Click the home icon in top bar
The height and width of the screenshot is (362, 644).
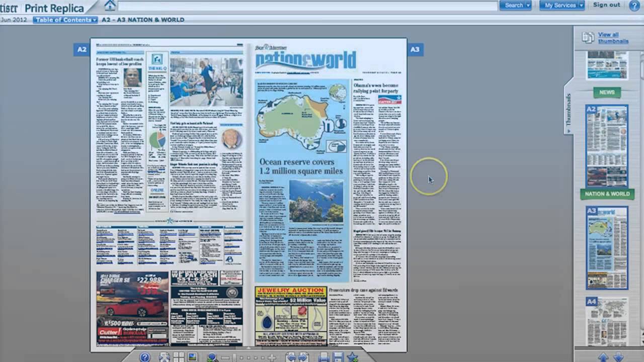point(110,5)
